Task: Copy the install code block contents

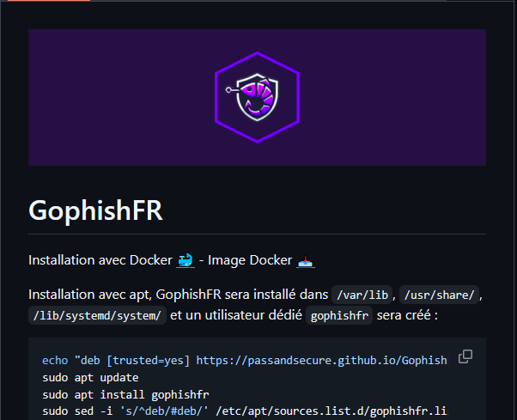Action: click(465, 356)
